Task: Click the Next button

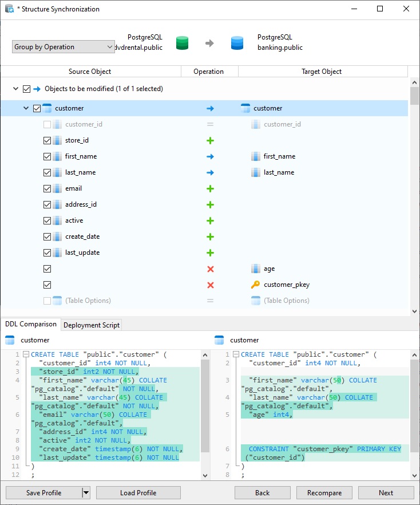Action: pyautogui.click(x=386, y=493)
